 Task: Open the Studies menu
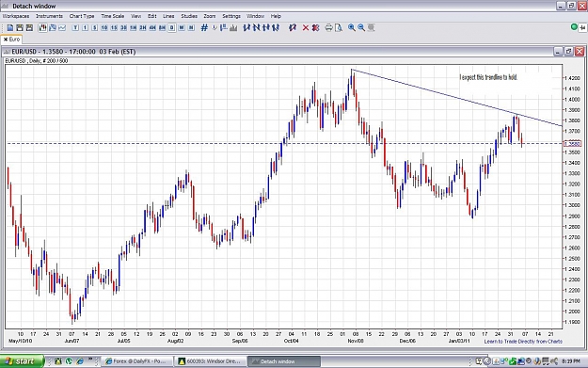(189, 16)
